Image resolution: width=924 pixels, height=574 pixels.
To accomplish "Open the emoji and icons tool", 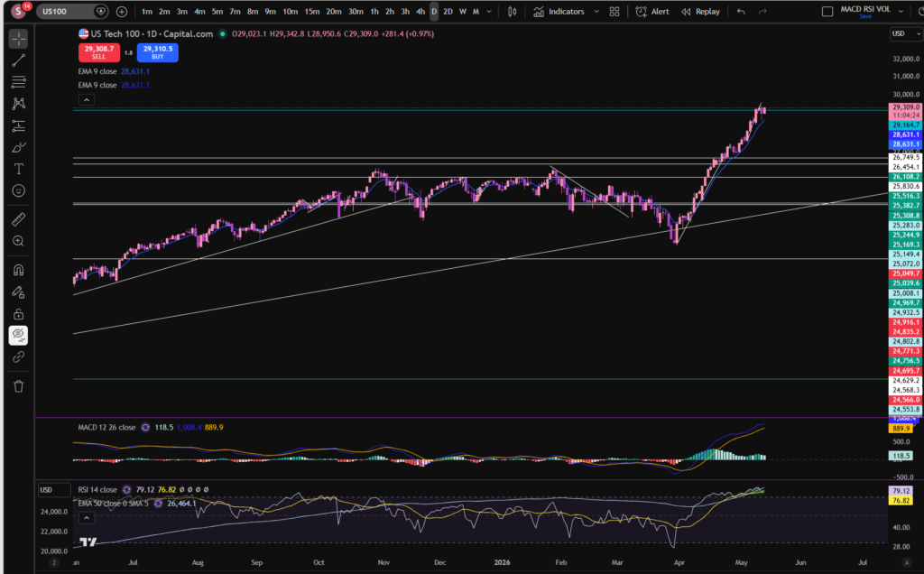I will (19, 191).
